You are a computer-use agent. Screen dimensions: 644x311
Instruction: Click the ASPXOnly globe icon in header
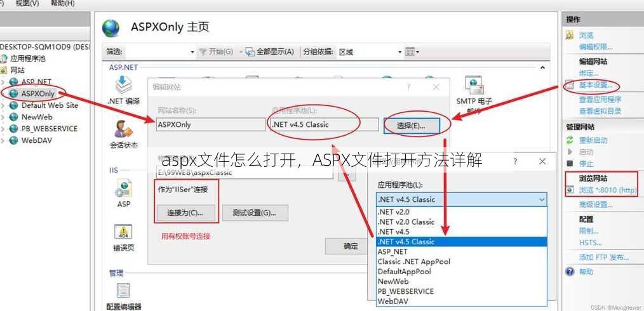[111, 29]
